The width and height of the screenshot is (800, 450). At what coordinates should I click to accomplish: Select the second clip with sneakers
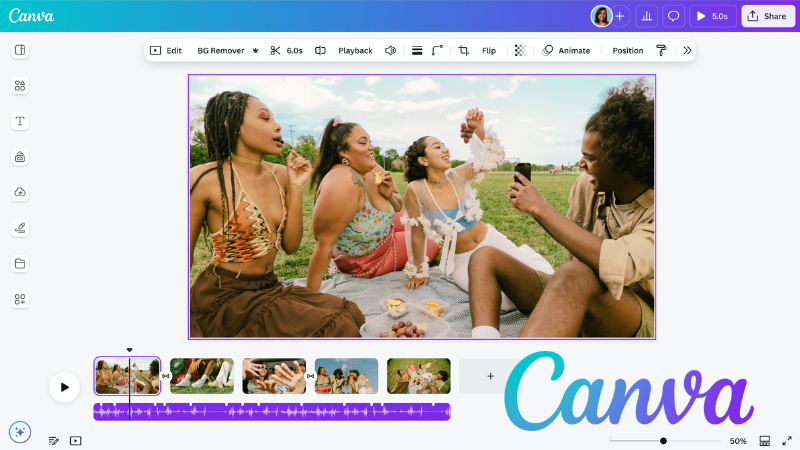point(202,376)
